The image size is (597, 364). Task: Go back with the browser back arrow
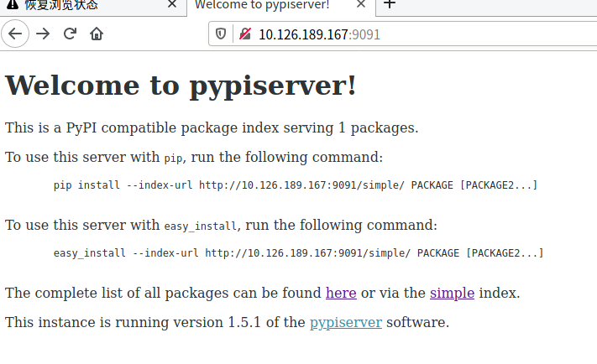pyautogui.click(x=15, y=34)
